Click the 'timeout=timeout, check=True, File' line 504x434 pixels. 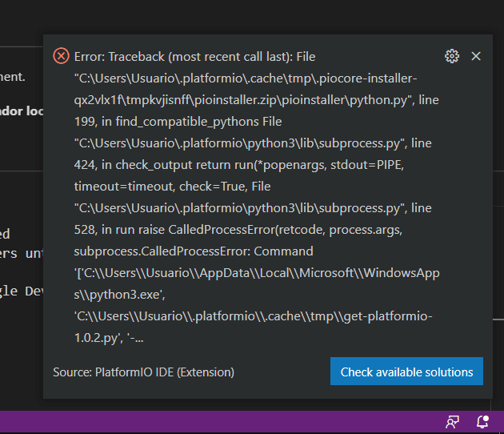(173, 187)
